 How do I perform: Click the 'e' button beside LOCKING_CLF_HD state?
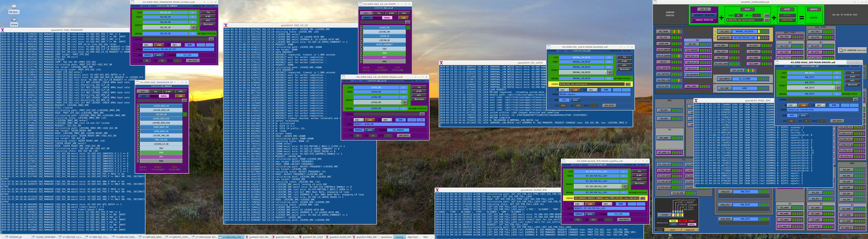click(138, 144)
